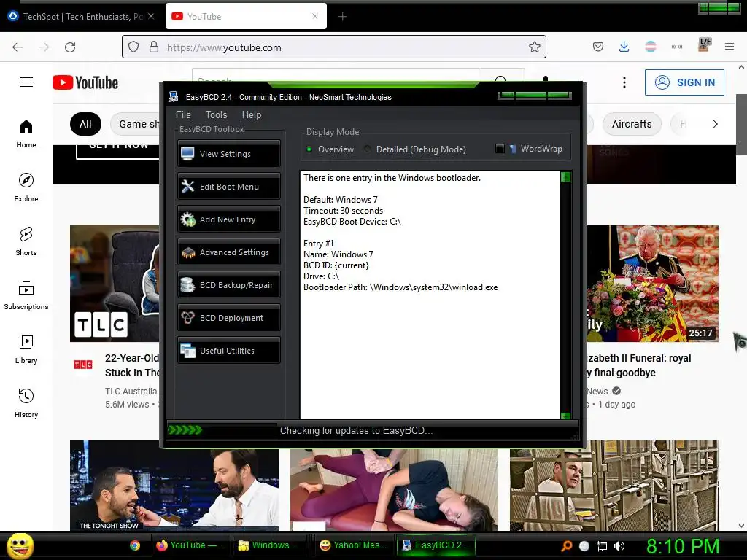Open a new browser tab
This screenshot has height=560, width=747.
(342, 17)
